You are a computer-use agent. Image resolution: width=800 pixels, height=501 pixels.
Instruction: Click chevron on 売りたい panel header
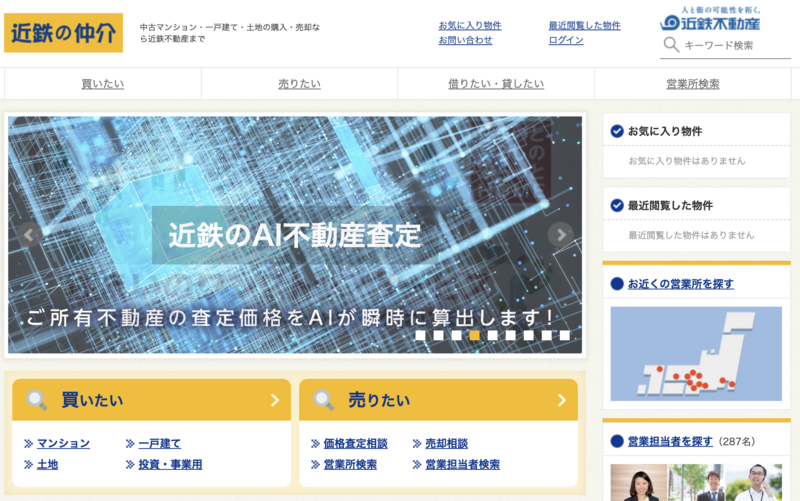tap(562, 400)
